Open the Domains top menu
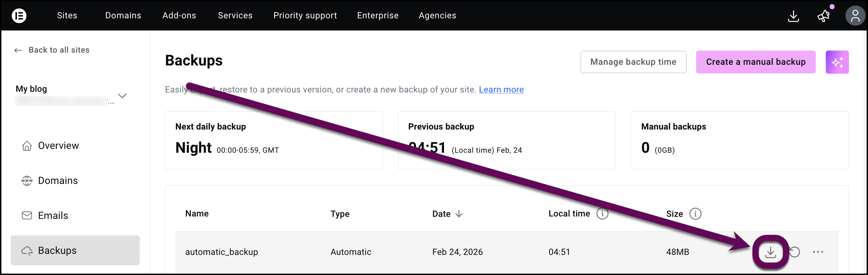 [123, 16]
